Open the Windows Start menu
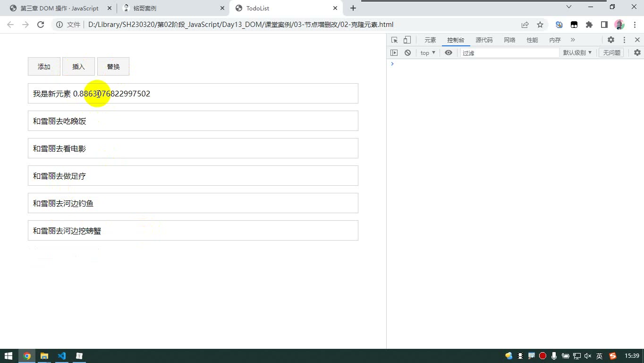The width and height of the screenshot is (644, 363). tap(8, 356)
